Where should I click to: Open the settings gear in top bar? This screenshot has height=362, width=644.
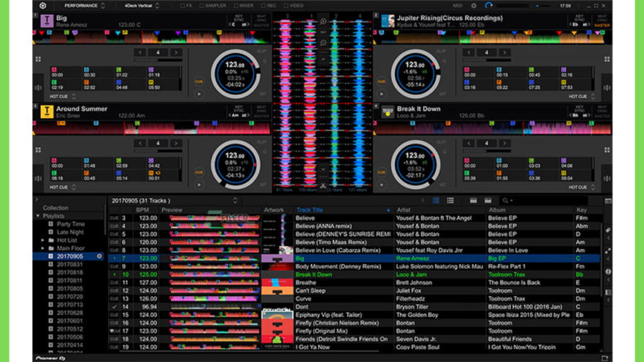point(474,6)
